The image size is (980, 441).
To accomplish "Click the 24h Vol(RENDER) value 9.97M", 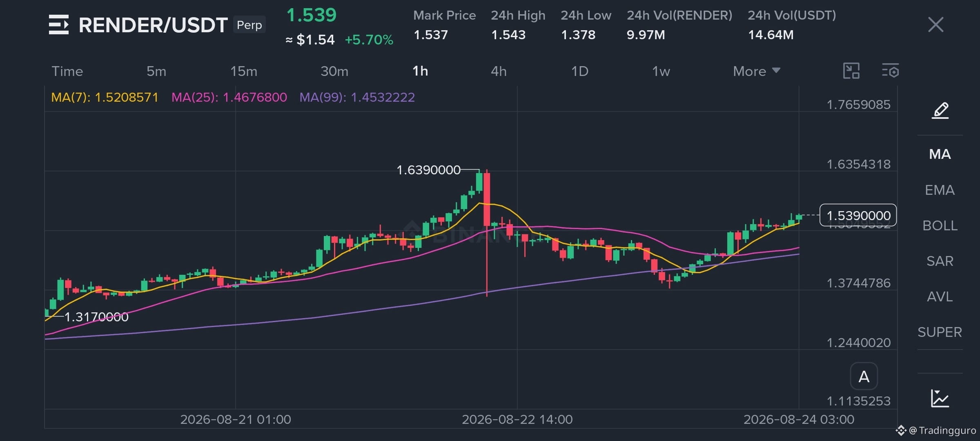I will (646, 35).
